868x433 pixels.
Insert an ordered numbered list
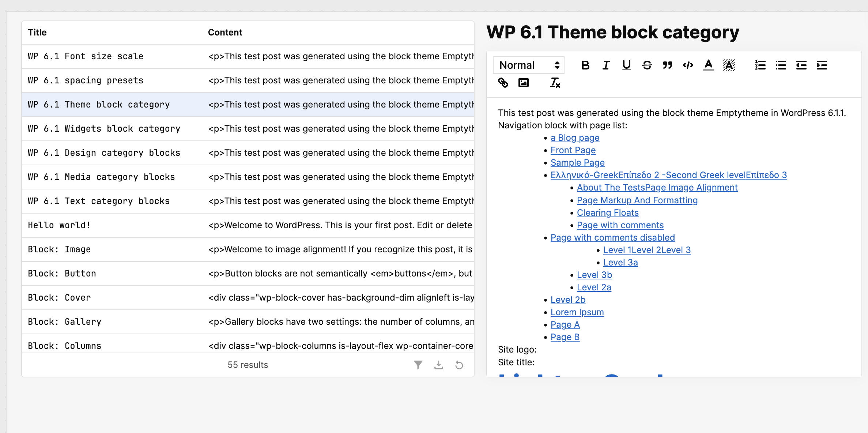760,65
